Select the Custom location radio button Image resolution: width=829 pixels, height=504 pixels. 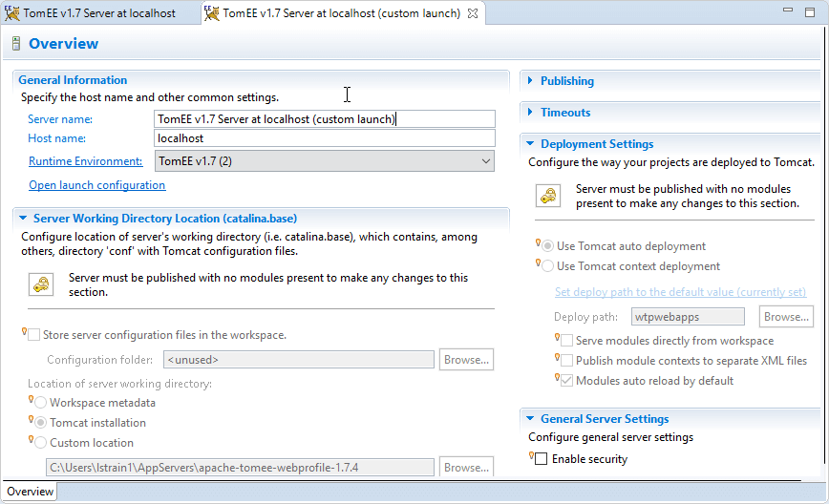click(x=41, y=443)
